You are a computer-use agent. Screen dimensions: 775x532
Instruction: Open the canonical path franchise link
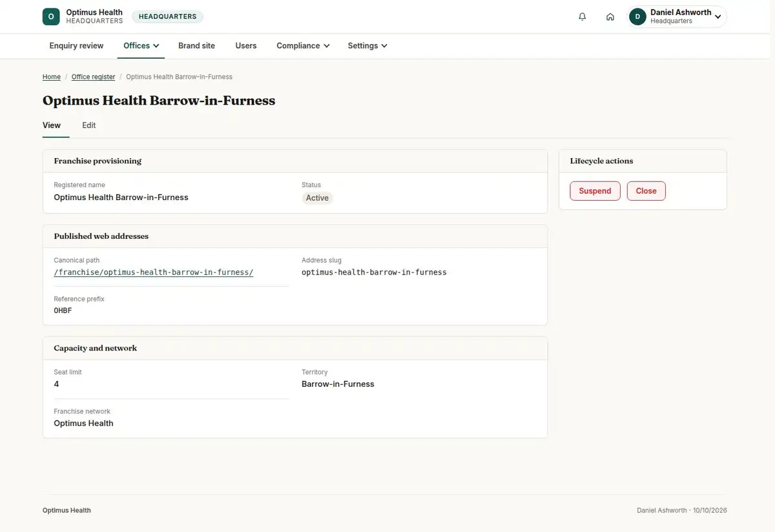tap(154, 272)
